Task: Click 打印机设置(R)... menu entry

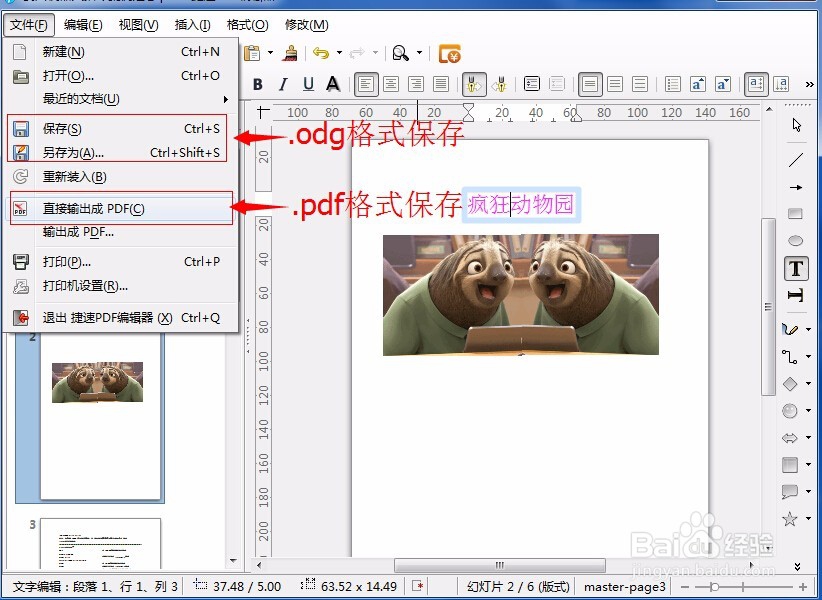Action: [122, 286]
